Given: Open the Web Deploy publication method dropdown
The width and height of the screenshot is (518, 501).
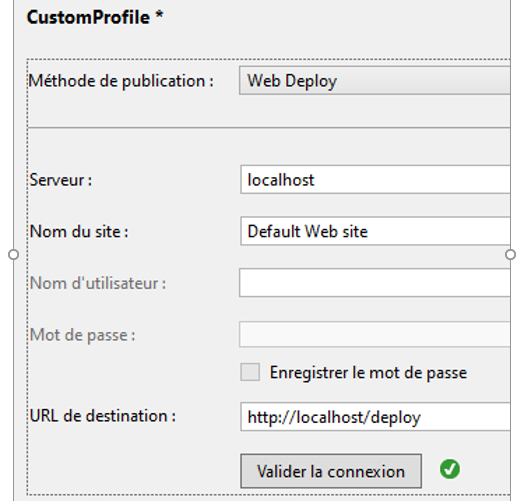Looking at the screenshot, I should 375,81.
